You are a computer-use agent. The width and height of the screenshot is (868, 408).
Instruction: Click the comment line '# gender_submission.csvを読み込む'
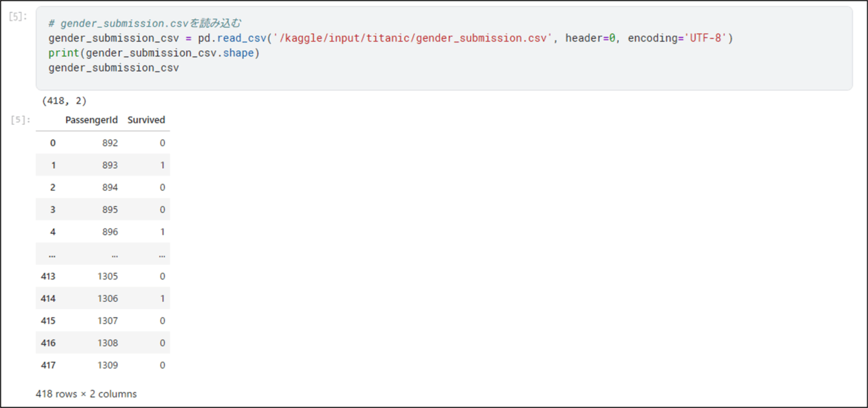[144, 23]
